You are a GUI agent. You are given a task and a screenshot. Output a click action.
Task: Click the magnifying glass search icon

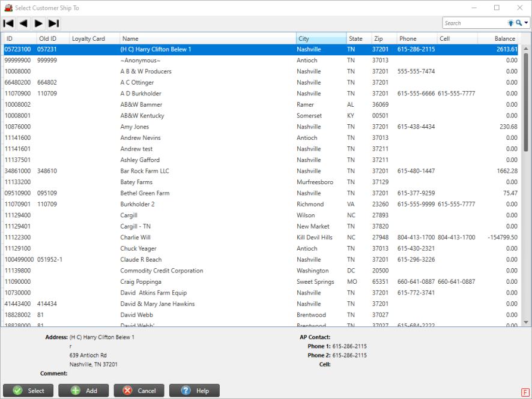tap(519, 23)
